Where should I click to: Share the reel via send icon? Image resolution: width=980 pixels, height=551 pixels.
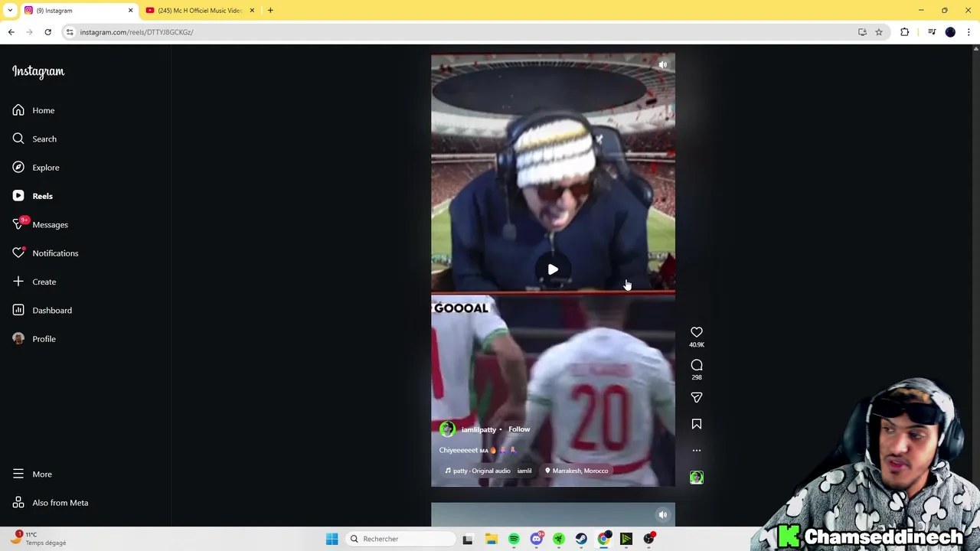697,398
